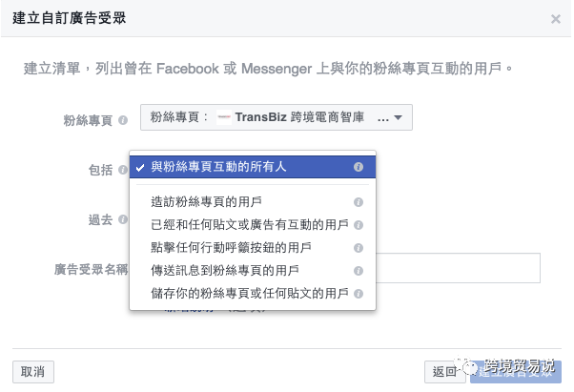Select 與粉絲專頁互動的所有人 checked option
Image resolution: width=574 pixels, height=392 pixels.
(253, 167)
